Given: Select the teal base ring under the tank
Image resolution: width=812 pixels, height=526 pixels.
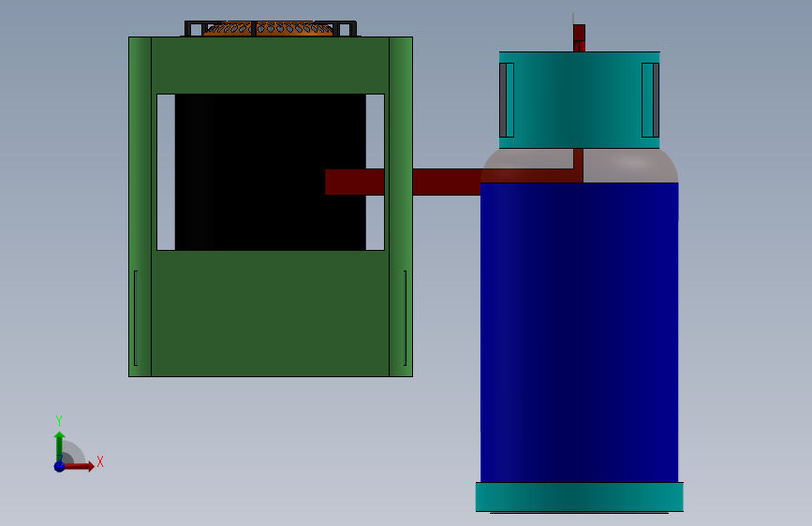Looking at the screenshot, I should (579, 497).
